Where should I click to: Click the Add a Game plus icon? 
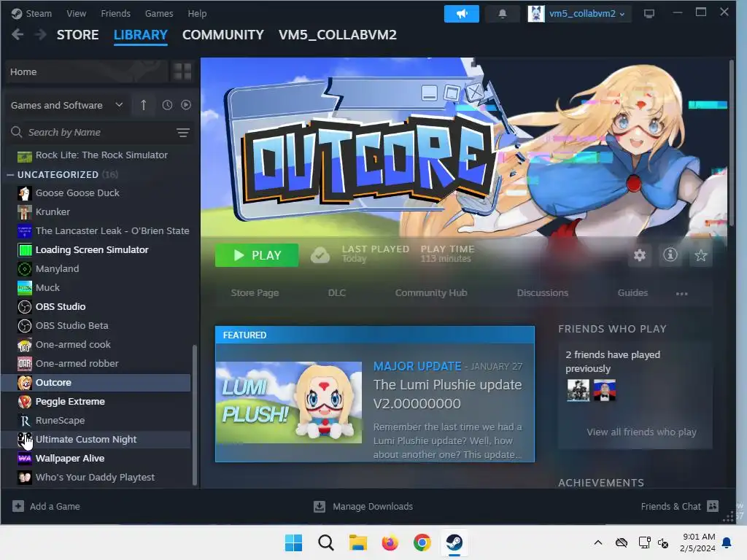coord(18,506)
